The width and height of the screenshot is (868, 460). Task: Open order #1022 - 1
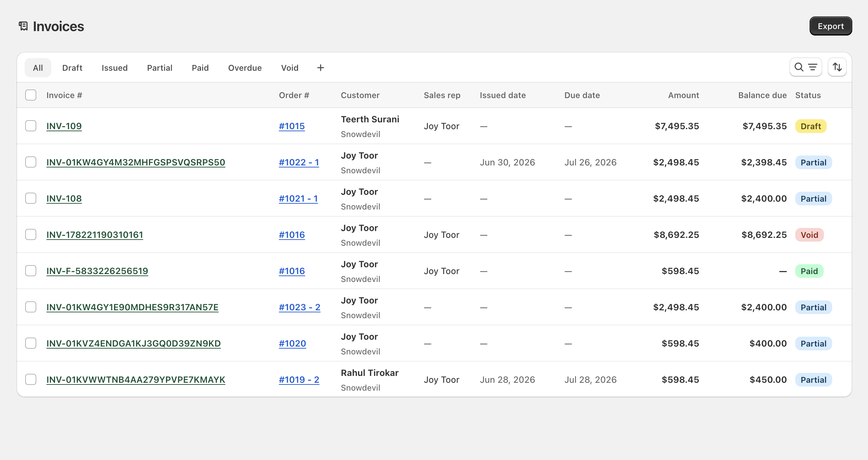[x=299, y=162]
